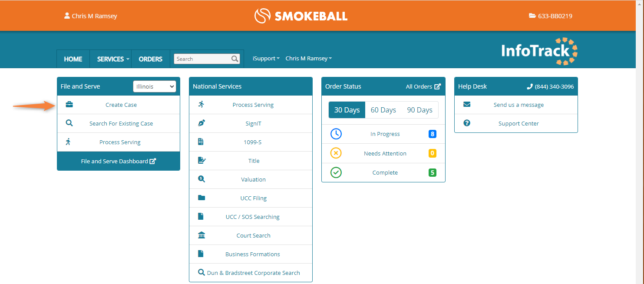Click the clock icon for In Progress

[336, 134]
